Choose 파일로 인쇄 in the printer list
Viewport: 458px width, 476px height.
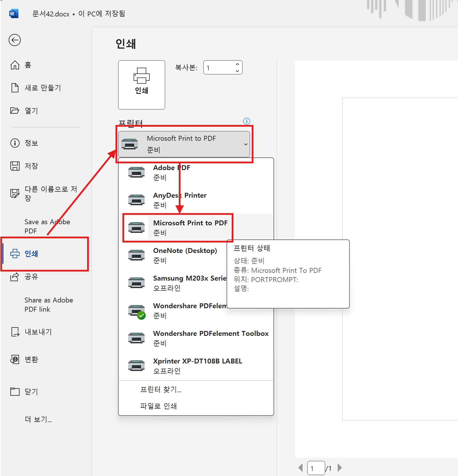(x=158, y=406)
